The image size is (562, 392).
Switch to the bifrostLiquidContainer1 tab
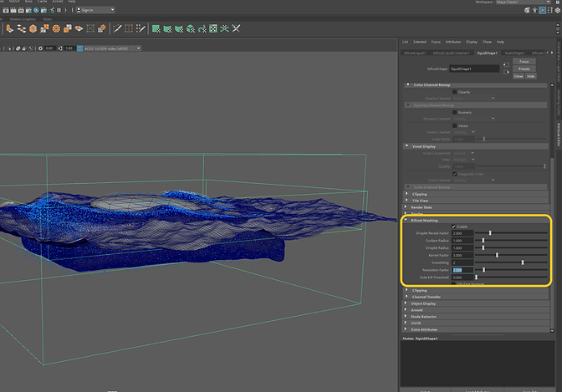pyautogui.click(x=452, y=53)
